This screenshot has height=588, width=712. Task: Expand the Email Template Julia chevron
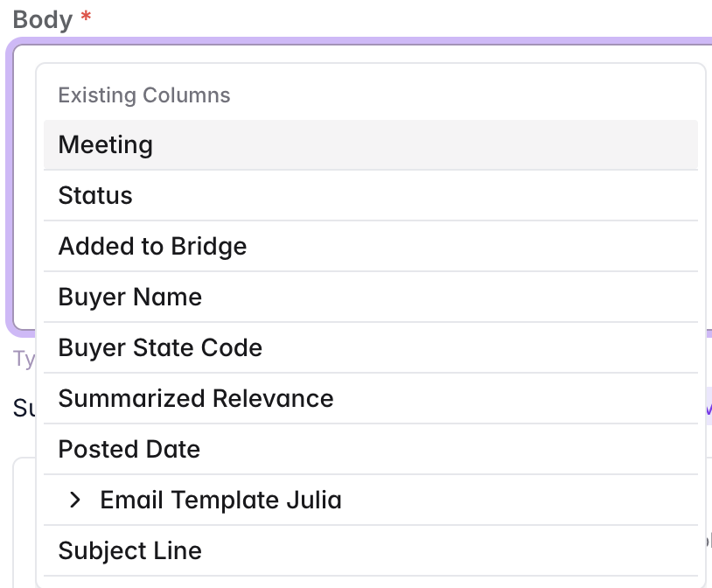click(x=75, y=500)
